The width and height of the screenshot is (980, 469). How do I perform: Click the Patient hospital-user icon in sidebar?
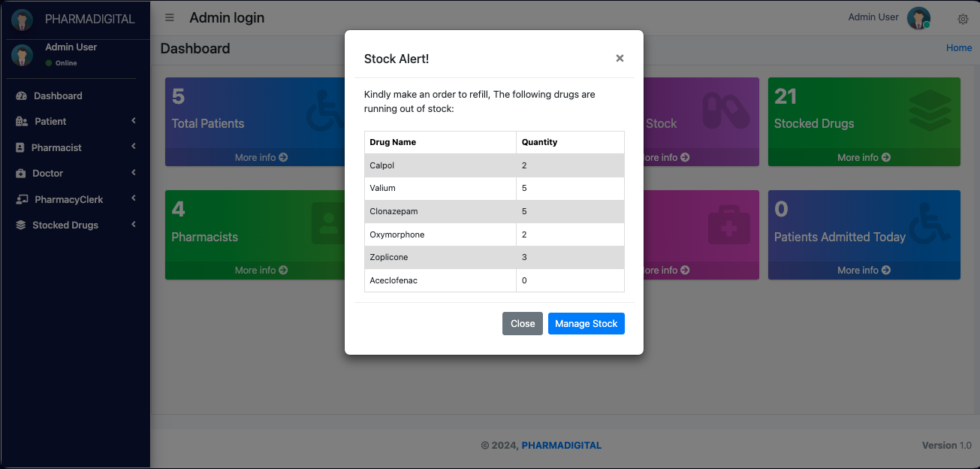(21, 122)
